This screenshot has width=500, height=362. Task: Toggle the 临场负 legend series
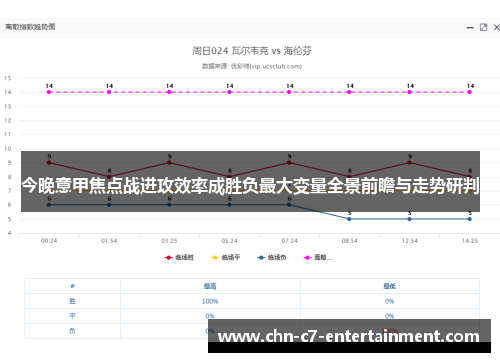(272, 257)
